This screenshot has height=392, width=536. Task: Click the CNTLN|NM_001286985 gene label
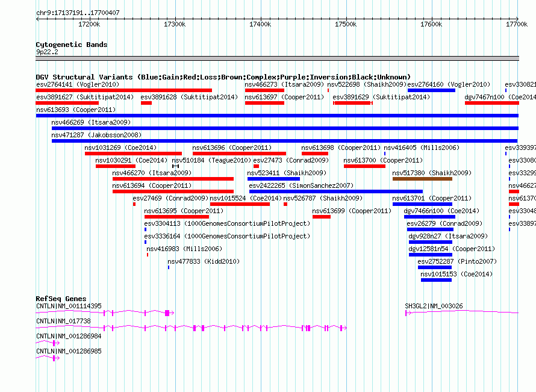[x=69, y=351]
